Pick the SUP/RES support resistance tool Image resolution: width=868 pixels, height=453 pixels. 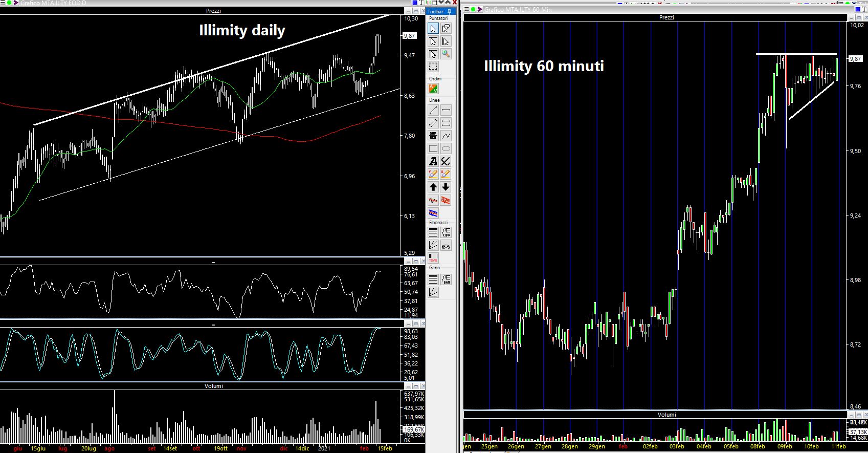433,136
